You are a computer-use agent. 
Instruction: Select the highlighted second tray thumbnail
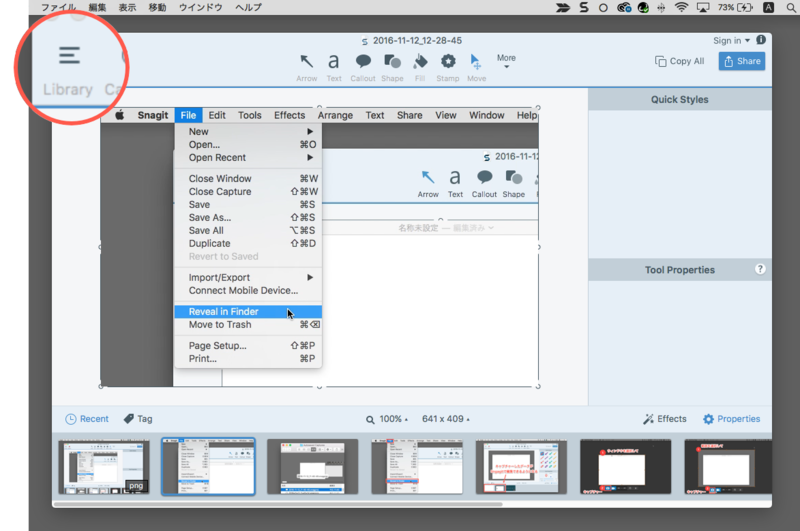coord(208,467)
